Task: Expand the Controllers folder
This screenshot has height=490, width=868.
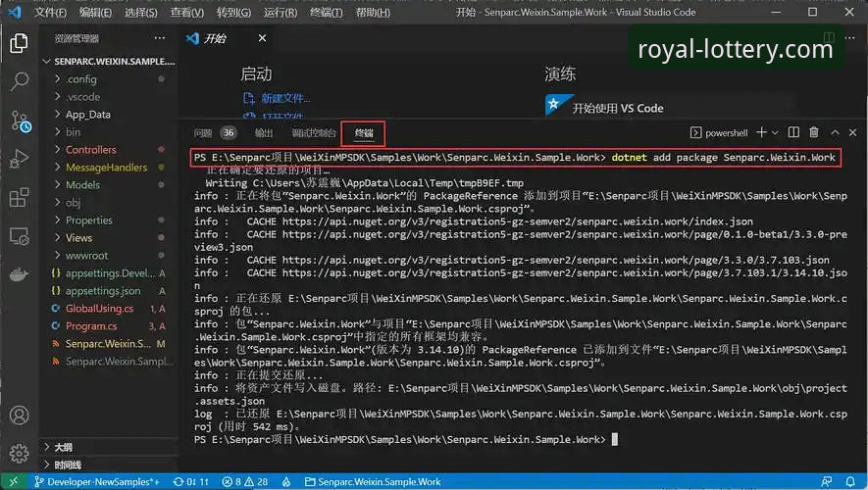Action: point(109,150)
